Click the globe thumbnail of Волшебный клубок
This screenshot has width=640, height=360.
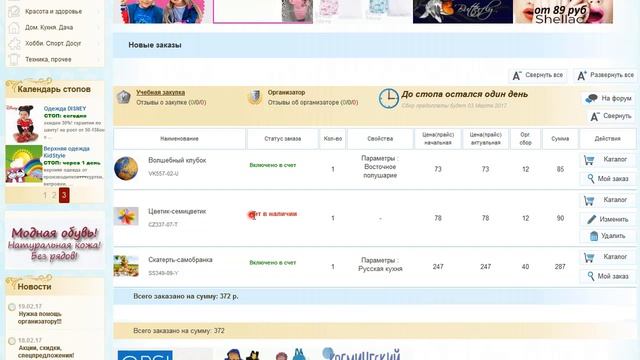click(126, 168)
